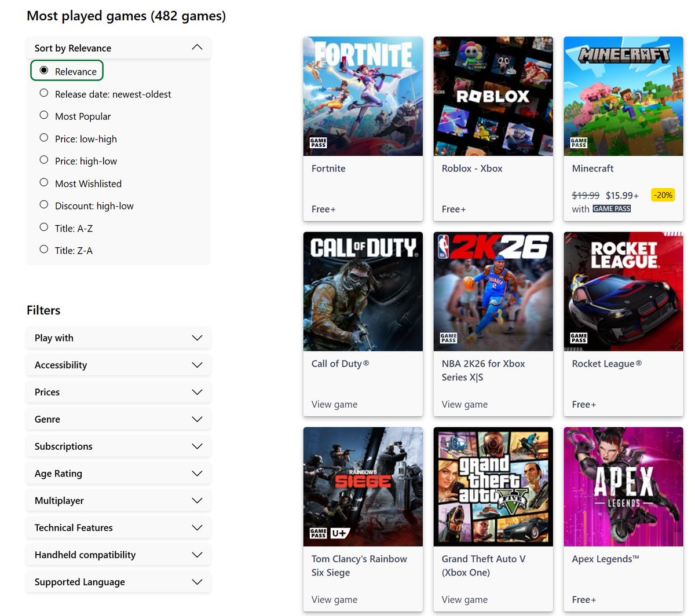The image size is (695, 616).
Task: Click Free+ price under Apex Legends
Action: [584, 599]
